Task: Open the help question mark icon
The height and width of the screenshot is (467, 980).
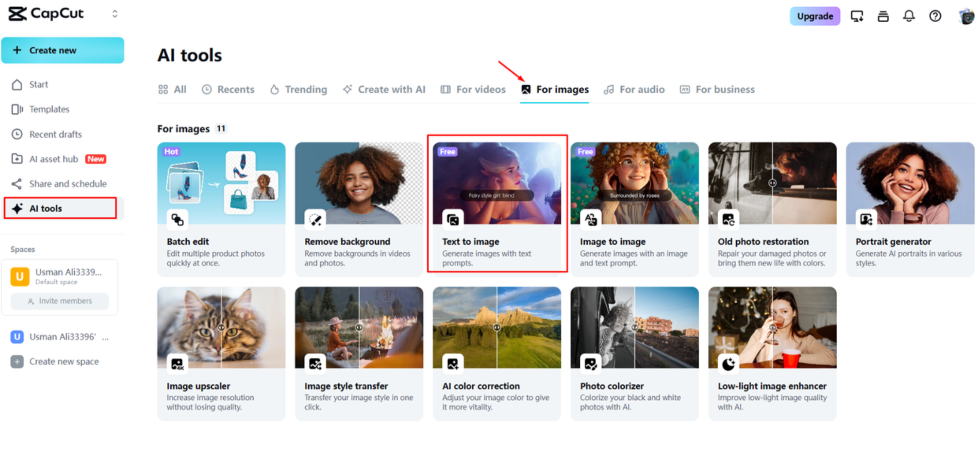Action: tap(935, 16)
